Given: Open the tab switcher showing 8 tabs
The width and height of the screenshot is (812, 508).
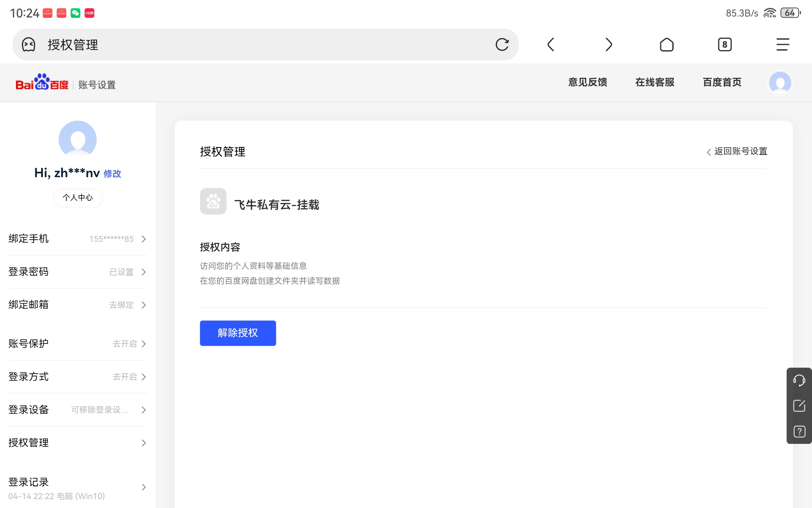Looking at the screenshot, I should (725, 44).
